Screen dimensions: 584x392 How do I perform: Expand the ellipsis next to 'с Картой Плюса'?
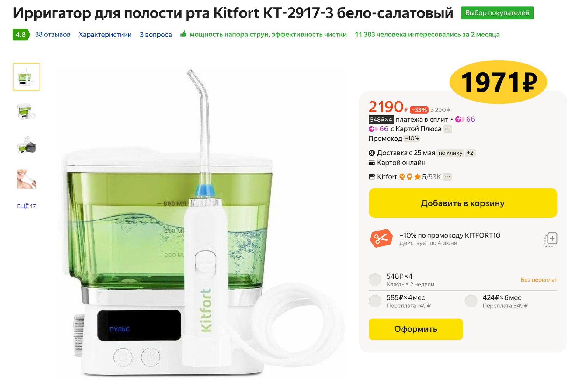(448, 129)
